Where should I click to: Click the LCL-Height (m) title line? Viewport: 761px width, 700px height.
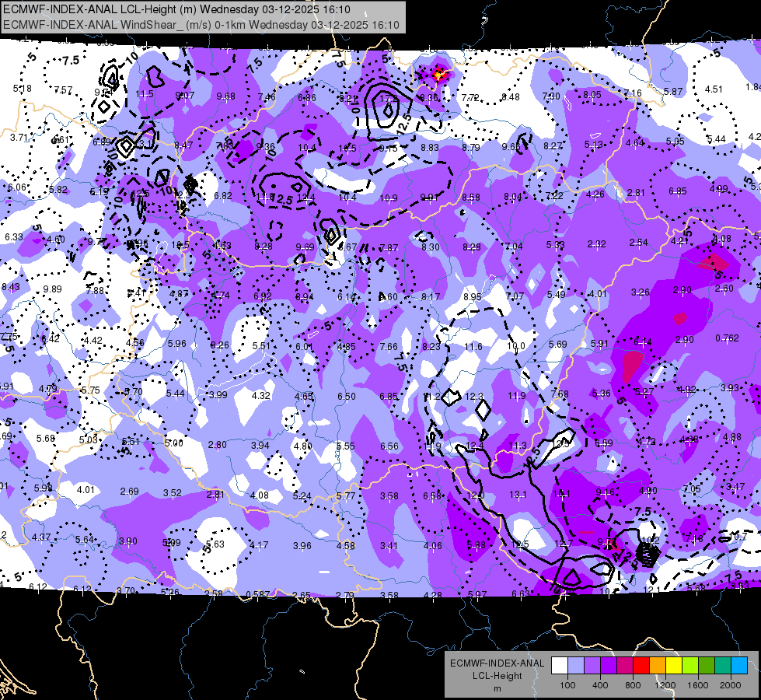click(x=176, y=9)
